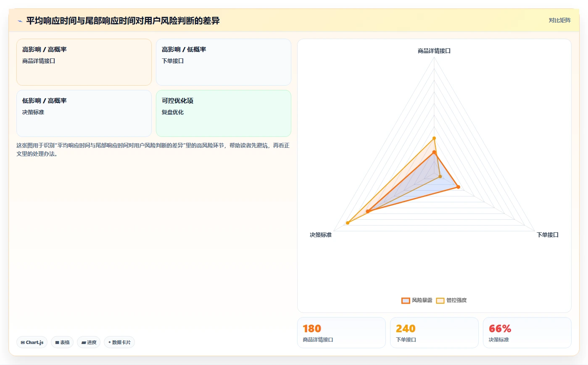588x365 pixels.
Task: Click the 表格 tag
Action: click(62, 342)
